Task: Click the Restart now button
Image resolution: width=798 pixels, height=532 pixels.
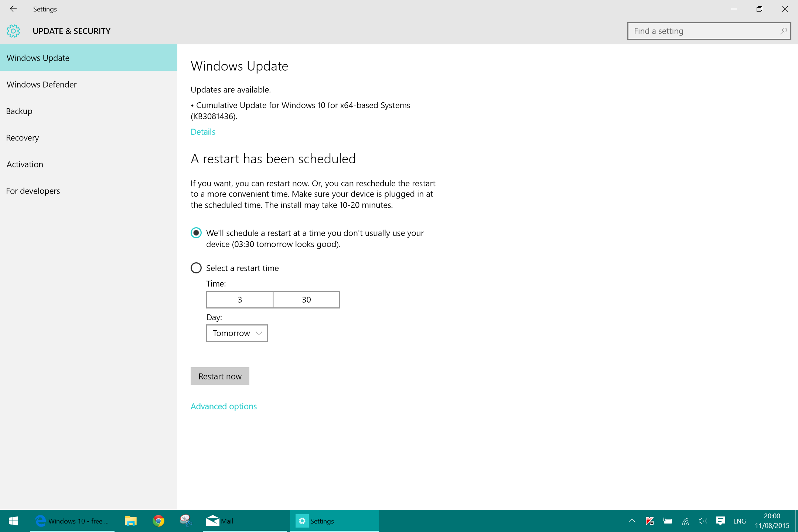Action: tap(220, 376)
